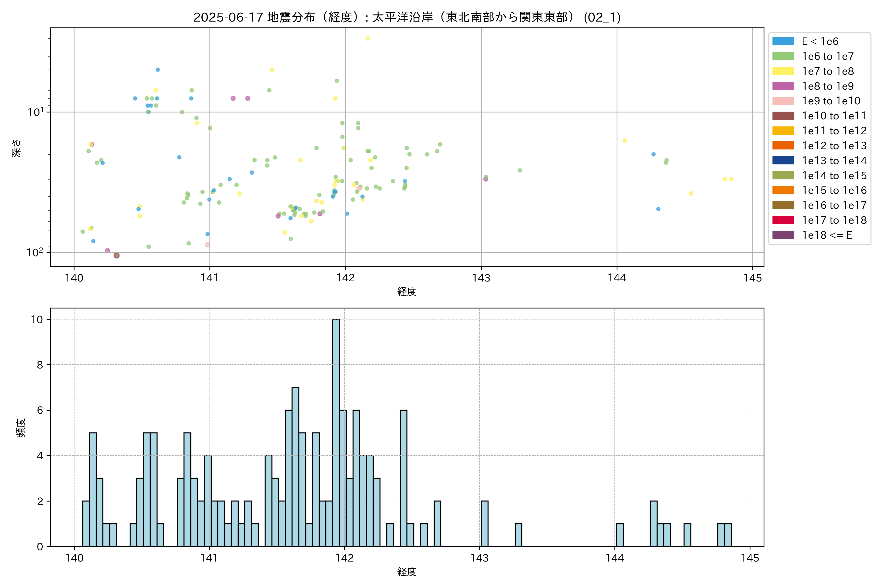The height and width of the screenshot is (588, 882).
Task: Click the brown scatter point near depth 100
Action: point(117,255)
